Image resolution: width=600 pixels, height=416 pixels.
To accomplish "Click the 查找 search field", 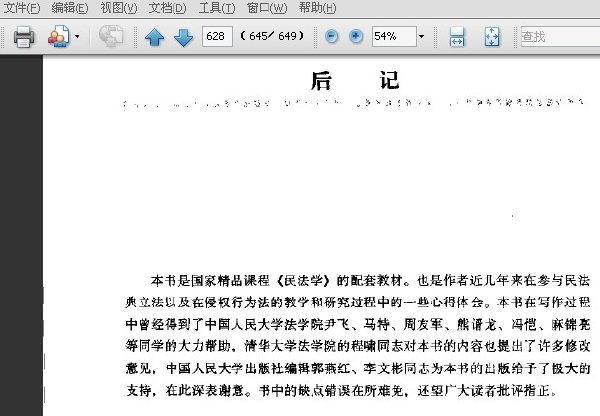I will click(561, 37).
